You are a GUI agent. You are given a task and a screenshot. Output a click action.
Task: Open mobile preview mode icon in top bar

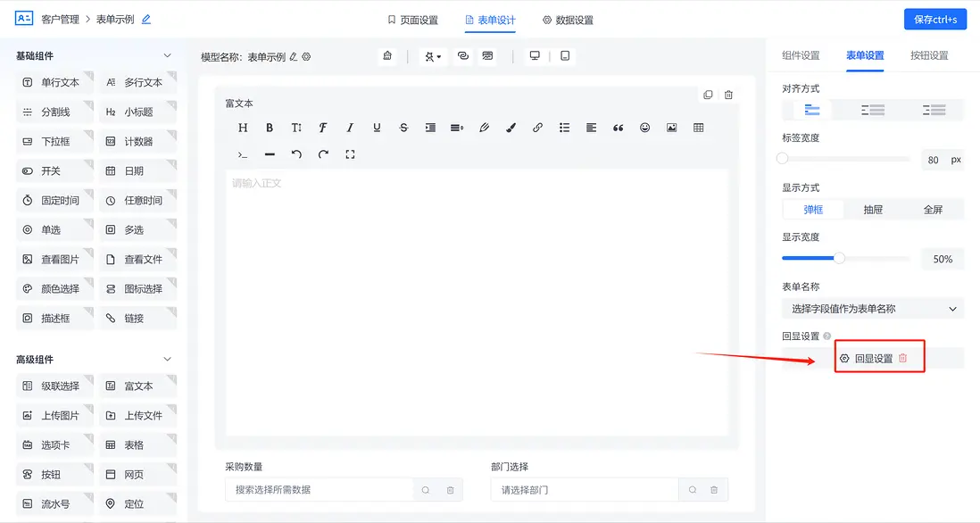[564, 55]
